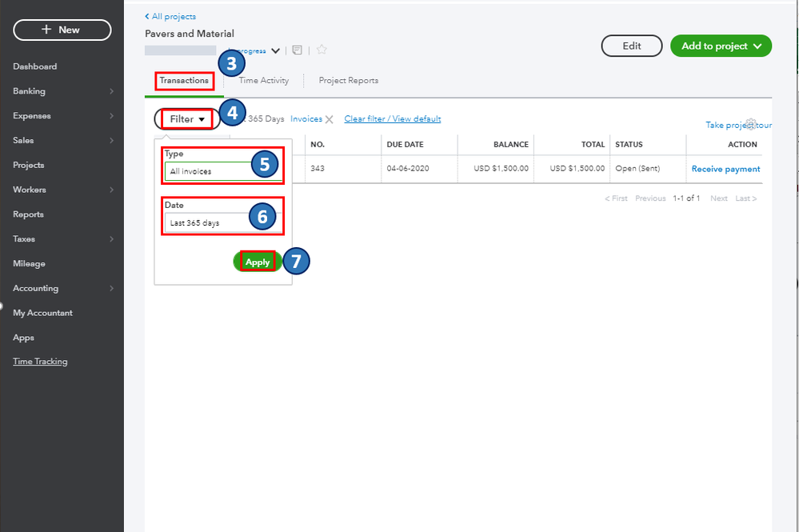Remove the Invoices filter with X

330,119
